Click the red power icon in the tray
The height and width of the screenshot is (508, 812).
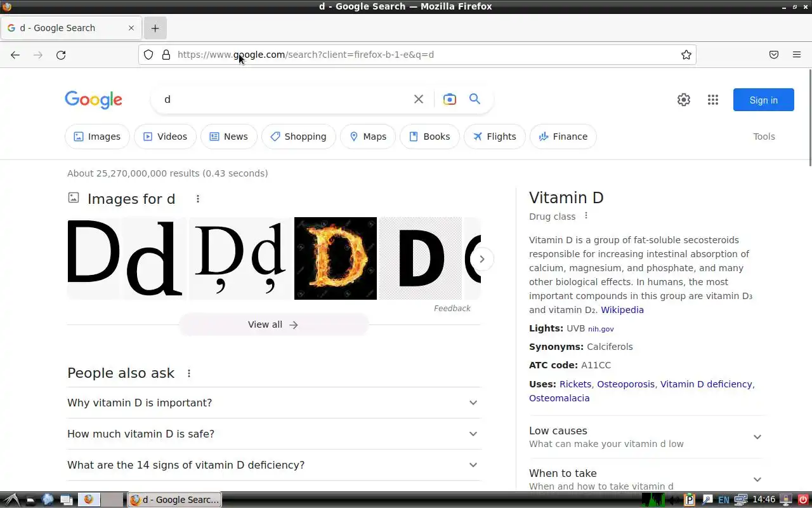[802, 500]
